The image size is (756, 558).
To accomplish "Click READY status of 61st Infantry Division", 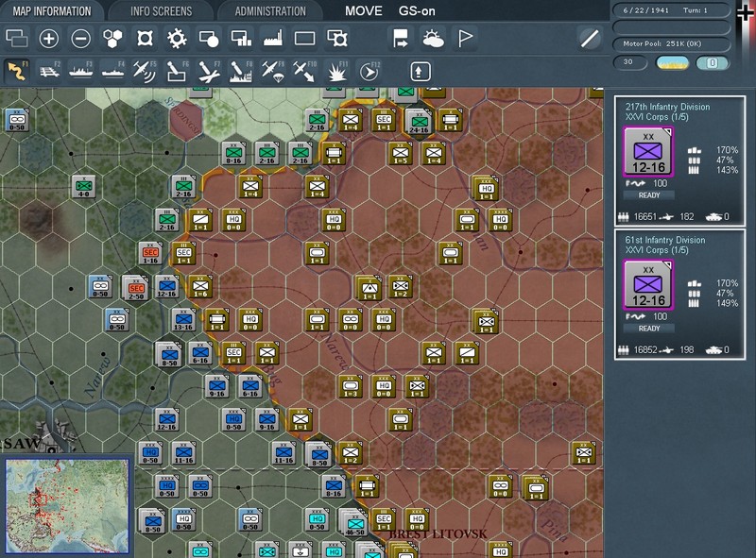I will pyautogui.click(x=649, y=329).
